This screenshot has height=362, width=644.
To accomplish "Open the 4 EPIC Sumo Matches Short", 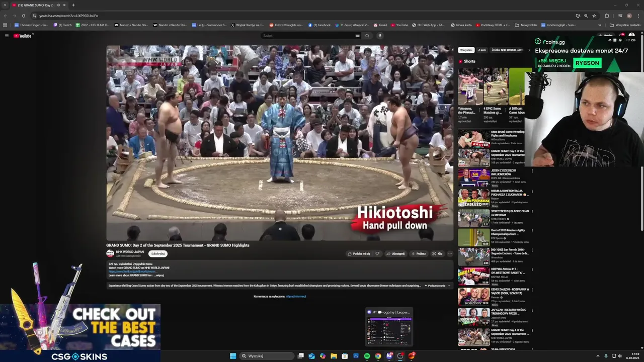I will (496, 86).
